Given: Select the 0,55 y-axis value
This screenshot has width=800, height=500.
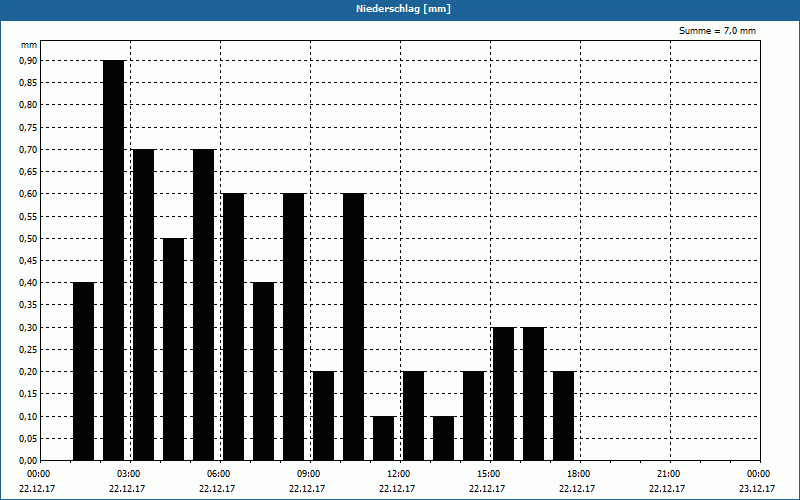Looking at the screenshot, I should [28, 216].
